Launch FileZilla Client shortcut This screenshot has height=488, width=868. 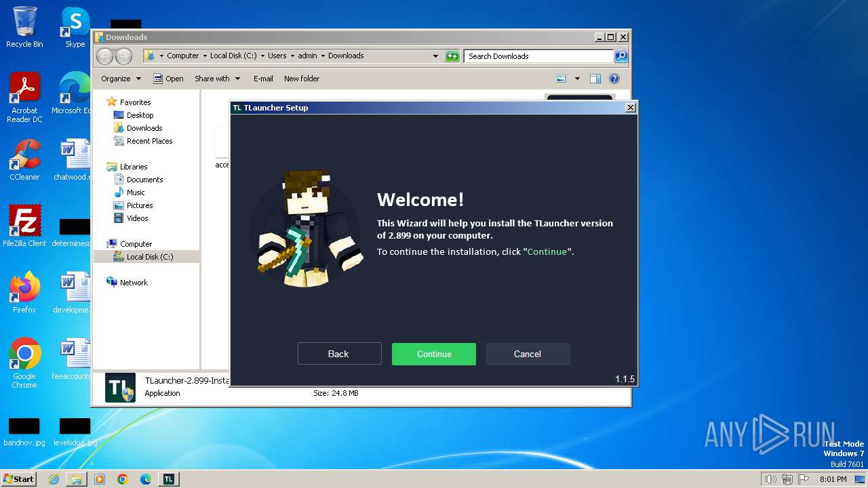pos(24,226)
